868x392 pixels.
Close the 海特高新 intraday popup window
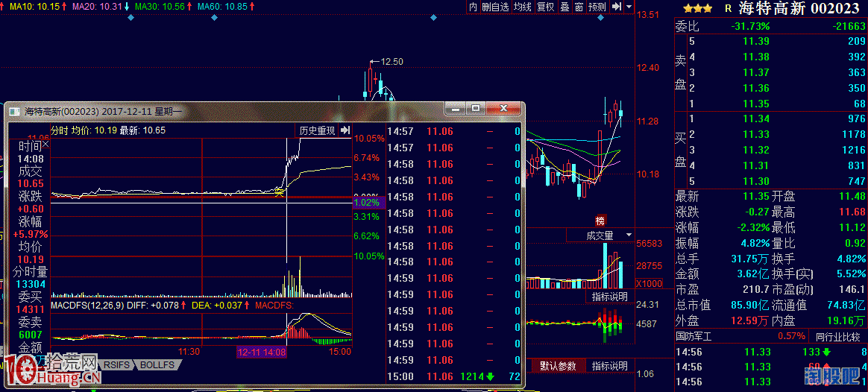[504, 108]
